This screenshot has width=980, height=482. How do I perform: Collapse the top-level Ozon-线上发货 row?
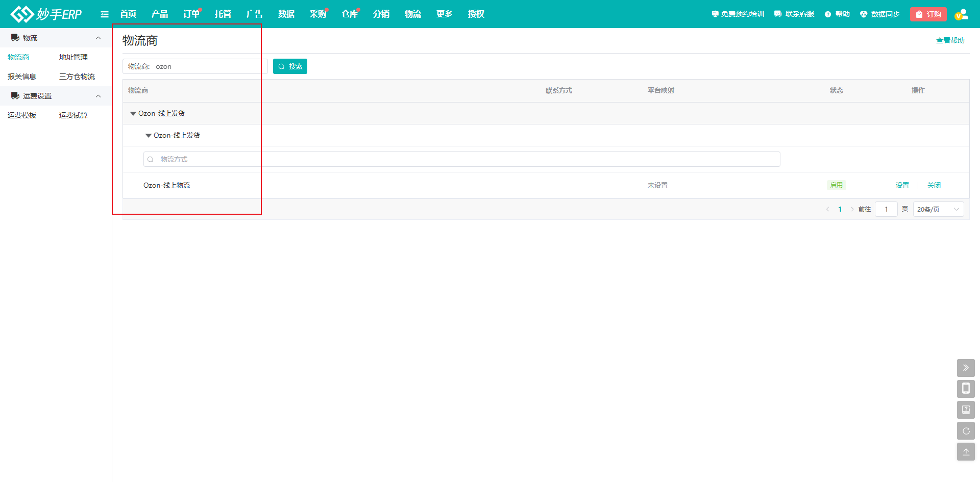tap(133, 114)
